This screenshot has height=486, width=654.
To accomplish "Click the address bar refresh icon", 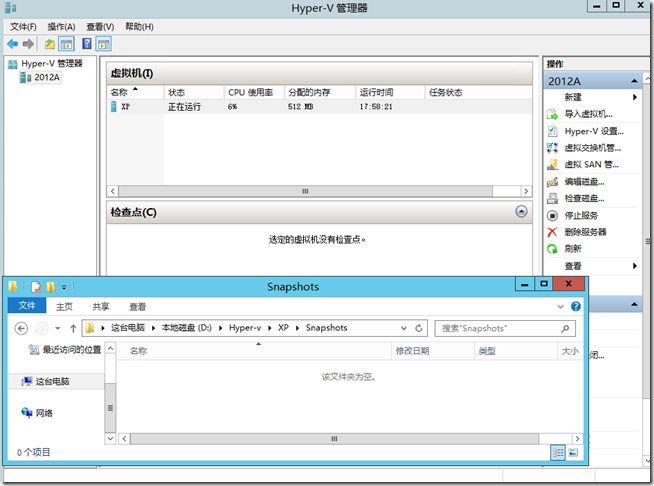I will [419, 328].
